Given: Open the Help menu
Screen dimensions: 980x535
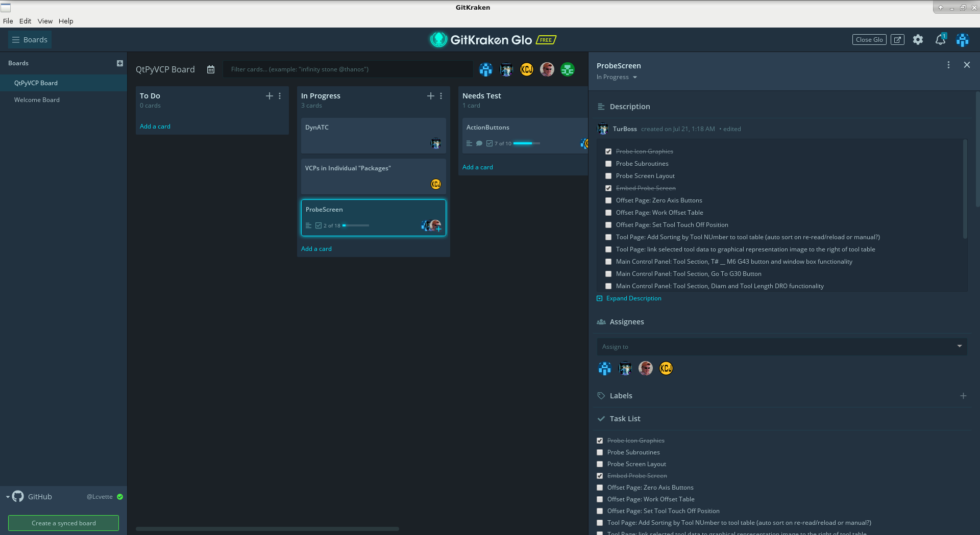Looking at the screenshot, I should pos(66,21).
